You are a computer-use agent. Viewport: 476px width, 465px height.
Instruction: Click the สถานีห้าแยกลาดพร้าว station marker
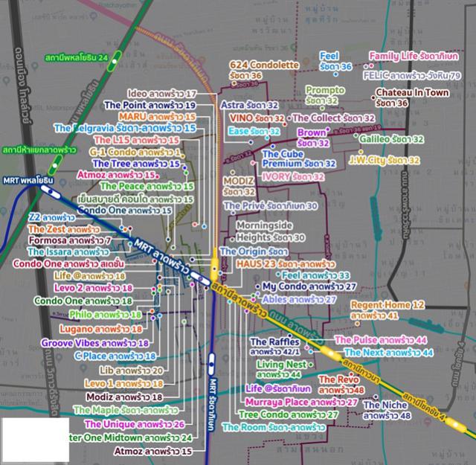coord(55,165)
